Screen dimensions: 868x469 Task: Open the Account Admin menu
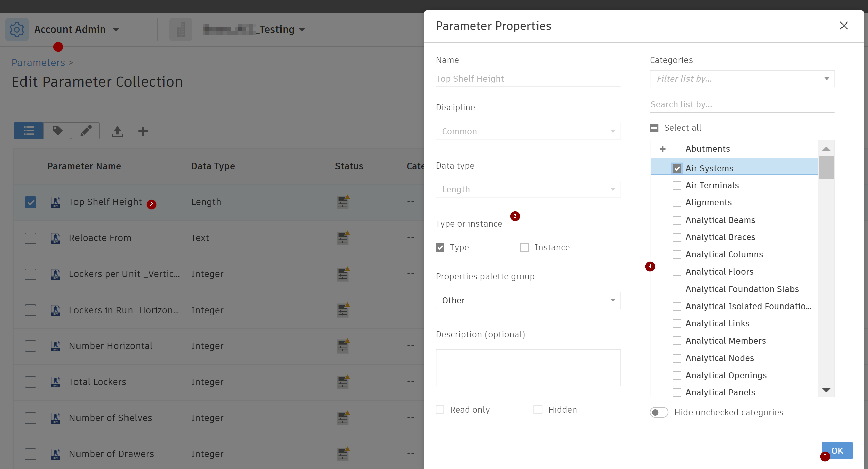pos(76,29)
